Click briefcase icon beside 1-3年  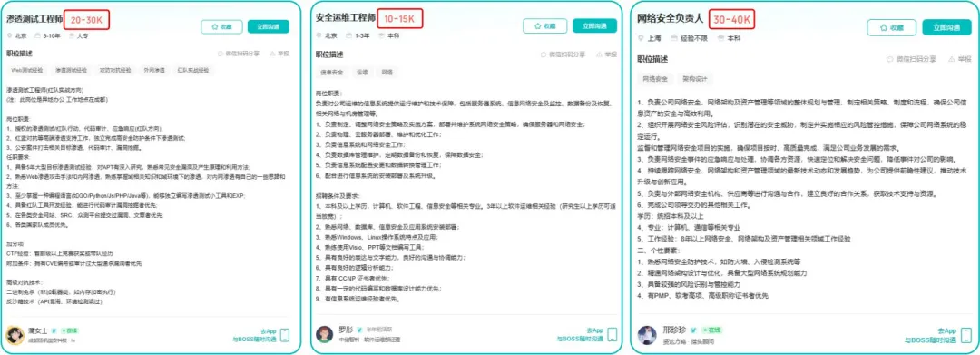(348, 35)
